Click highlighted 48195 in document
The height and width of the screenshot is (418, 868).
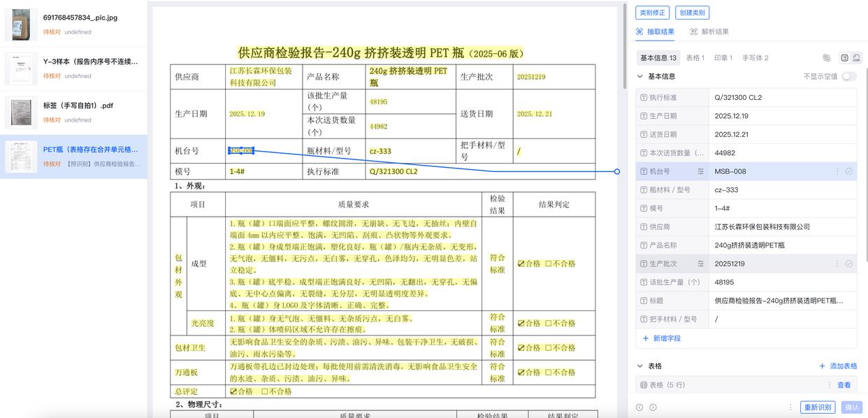click(x=378, y=102)
